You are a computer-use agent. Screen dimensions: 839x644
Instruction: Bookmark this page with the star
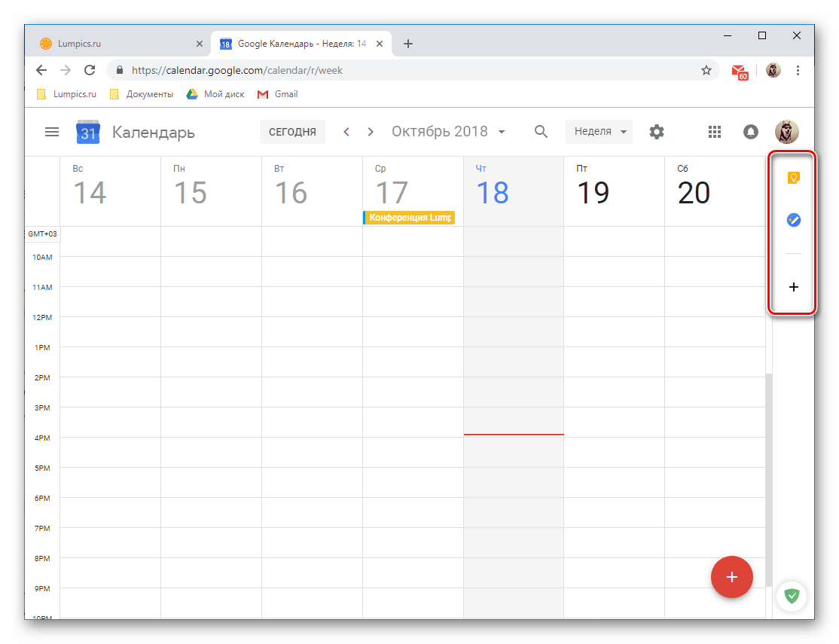coord(706,70)
